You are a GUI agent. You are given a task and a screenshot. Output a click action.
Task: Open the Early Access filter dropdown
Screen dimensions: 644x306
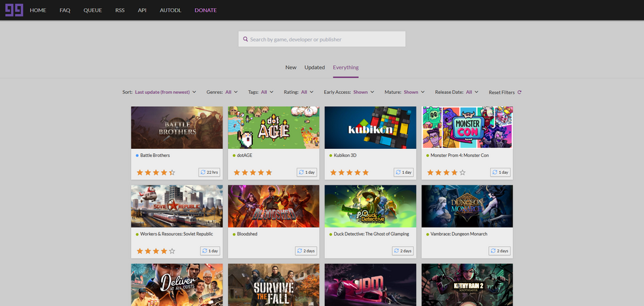click(x=364, y=92)
